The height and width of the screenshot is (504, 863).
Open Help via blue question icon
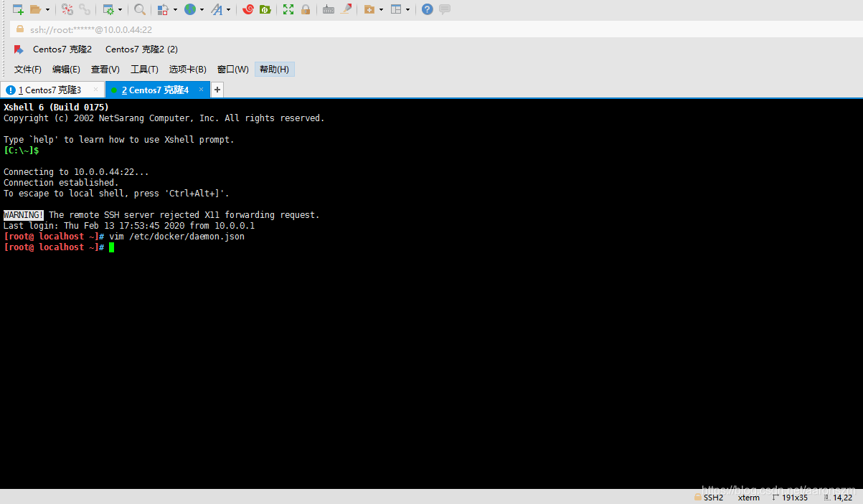click(x=428, y=9)
